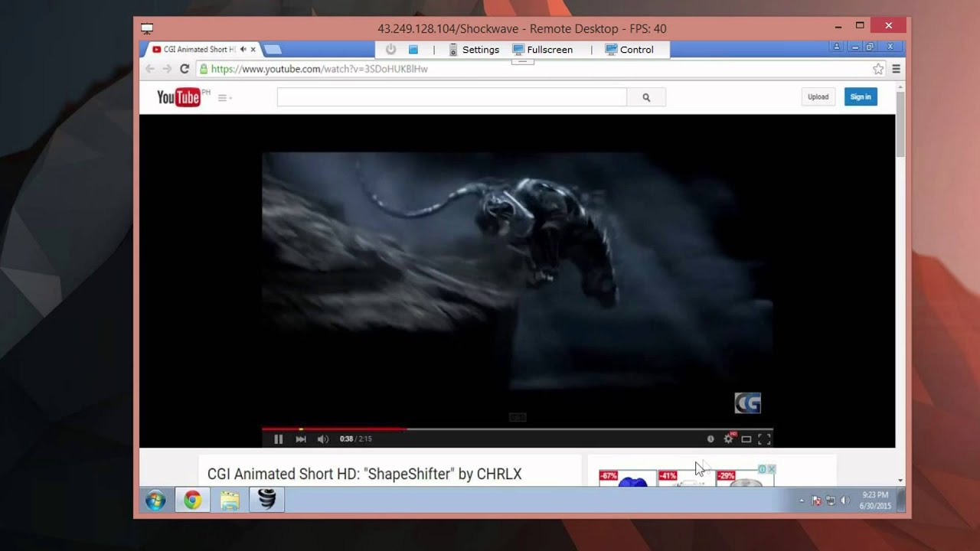Open remote desktop Settings
Viewport: 980px width, 551px height.
click(x=474, y=50)
